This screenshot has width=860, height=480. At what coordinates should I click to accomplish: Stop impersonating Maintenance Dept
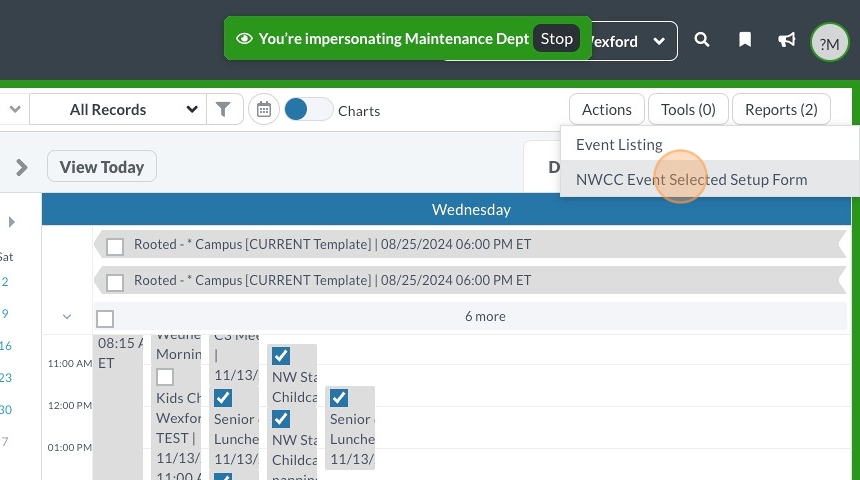556,39
